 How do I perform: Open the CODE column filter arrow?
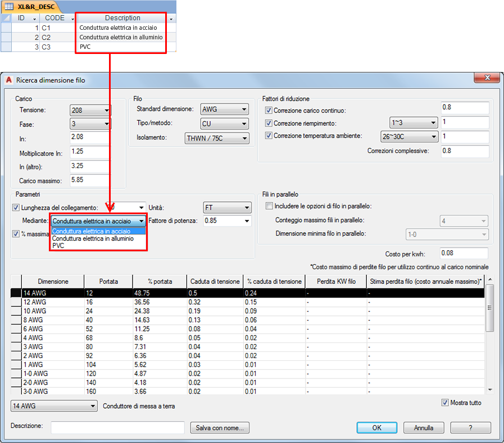tap(72, 19)
